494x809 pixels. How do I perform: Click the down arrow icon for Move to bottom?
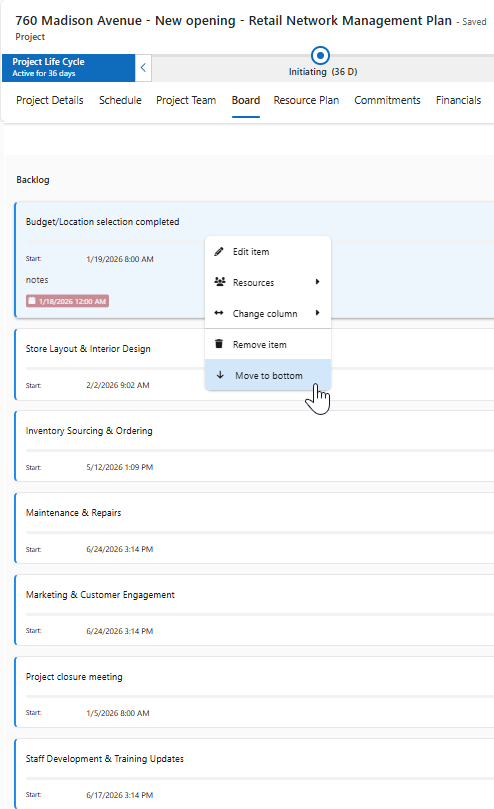click(x=220, y=375)
